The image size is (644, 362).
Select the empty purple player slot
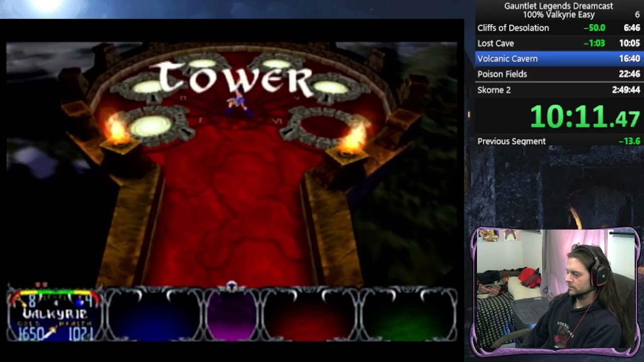(231, 315)
